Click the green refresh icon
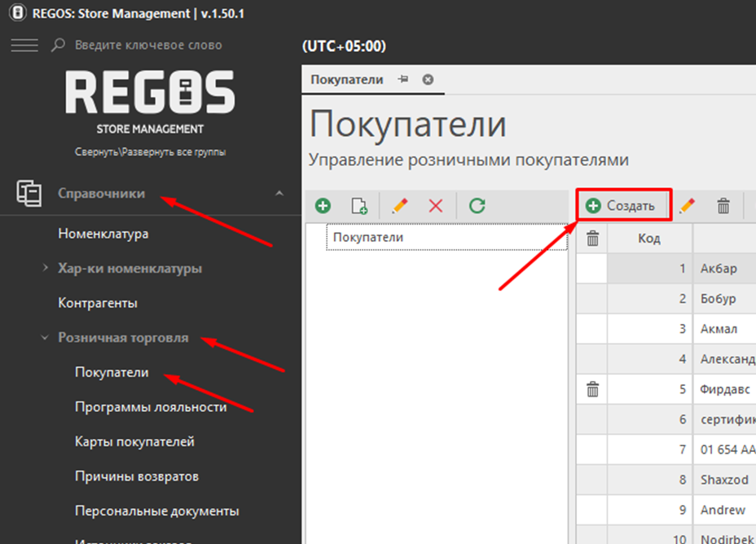Screen dimensions: 756x544 477,206
